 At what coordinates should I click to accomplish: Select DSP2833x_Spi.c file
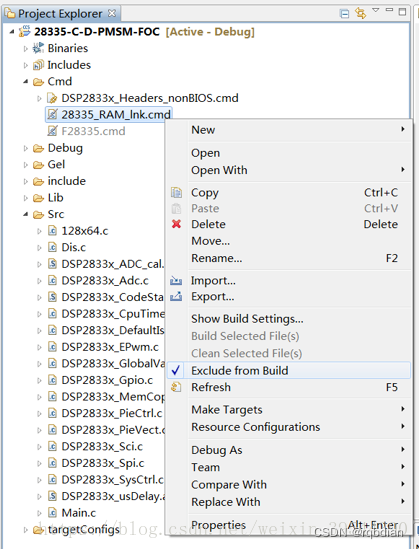(103, 463)
